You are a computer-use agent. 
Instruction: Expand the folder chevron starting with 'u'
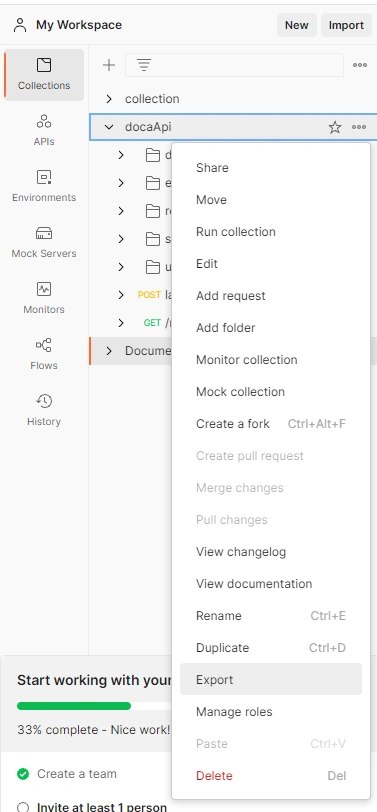point(121,267)
